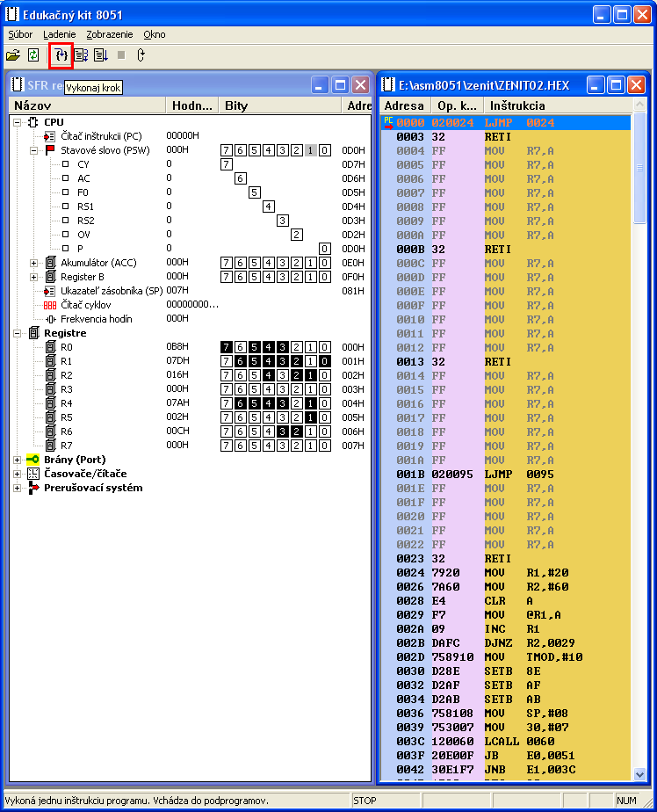Toggle the RS2 flag checkbox

click(65, 220)
